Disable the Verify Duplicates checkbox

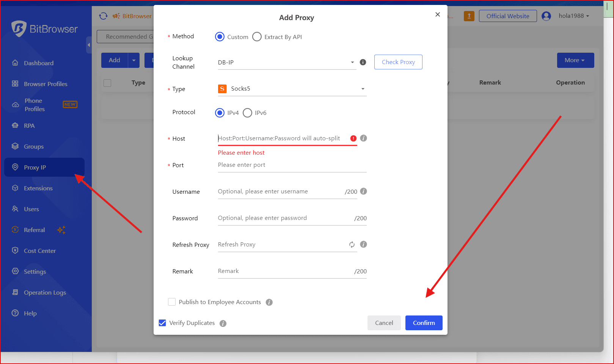[163, 323]
